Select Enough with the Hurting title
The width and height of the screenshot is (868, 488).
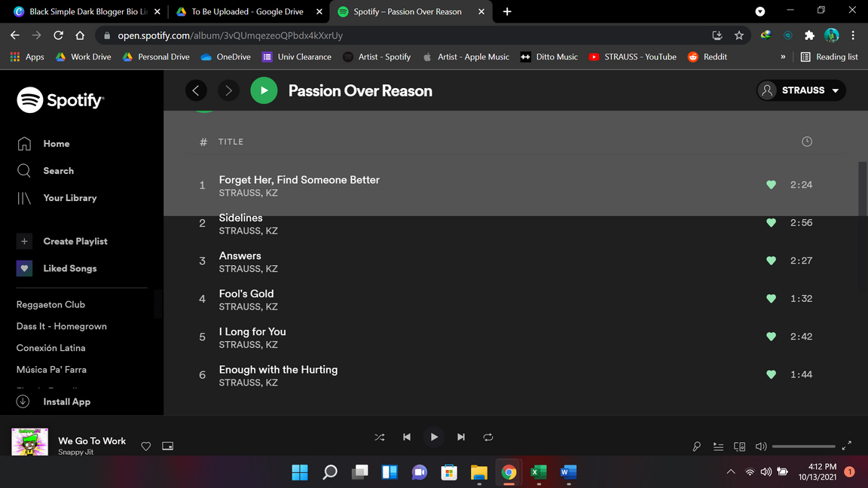pos(278,370)
